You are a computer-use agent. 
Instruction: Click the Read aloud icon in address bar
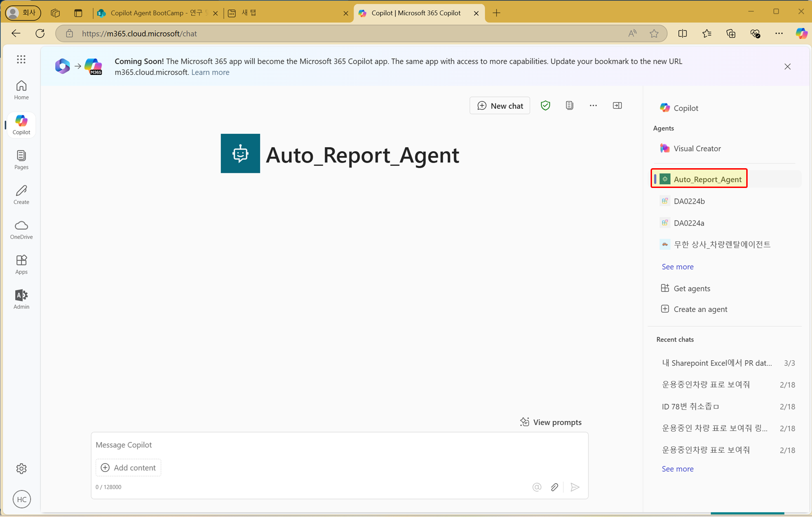coord(633,33)
